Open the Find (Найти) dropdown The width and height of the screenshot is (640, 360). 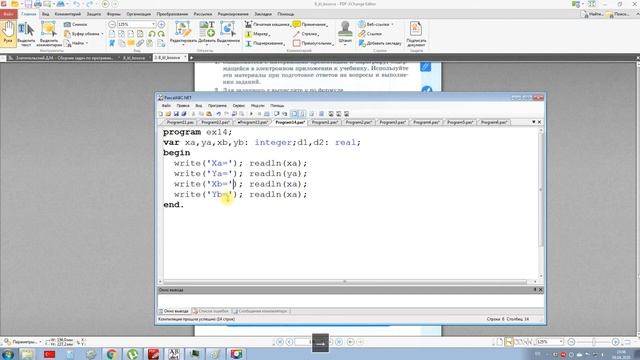[76, 43]
